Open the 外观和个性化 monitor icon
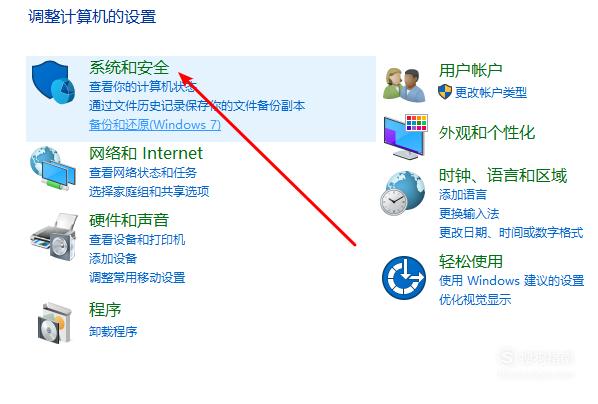The image size is (598, 404). click(406, 137)
